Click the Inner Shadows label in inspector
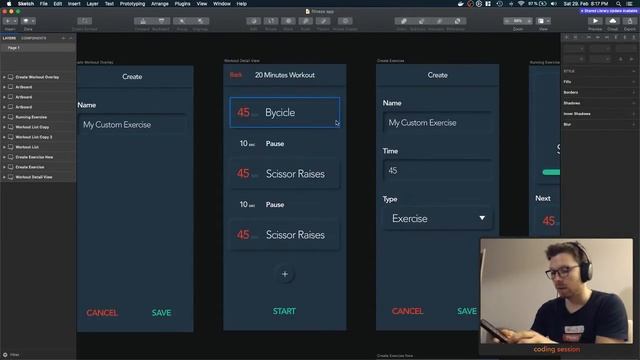Viewport: 640px width, 360px height. pyautogui.click(x=577, y=113)
